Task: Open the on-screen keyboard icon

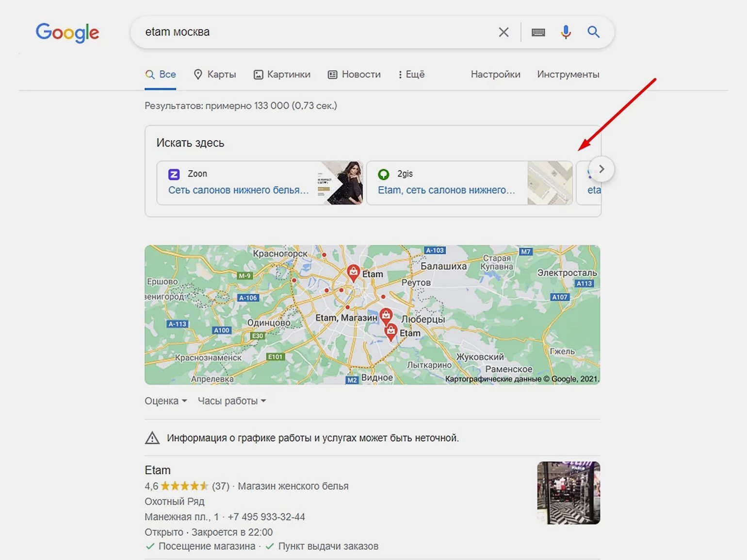Action: [538, 32]
